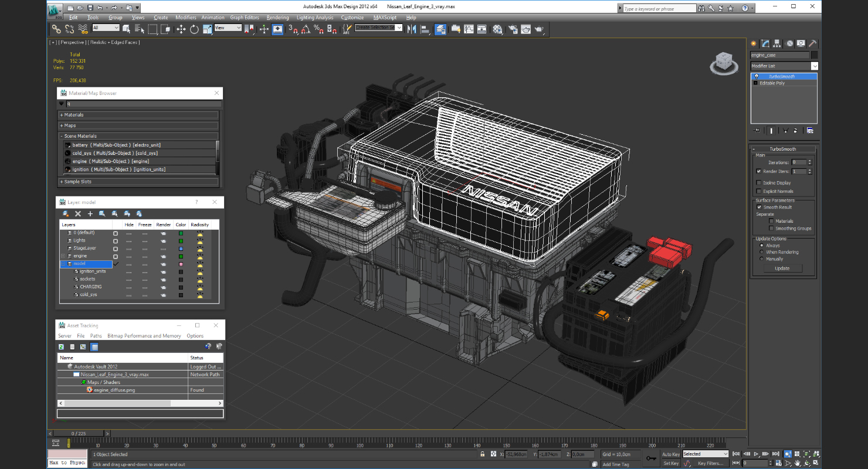Switch to the Display command panel
The width and height of the screenshot is (868, 469).
801,43
